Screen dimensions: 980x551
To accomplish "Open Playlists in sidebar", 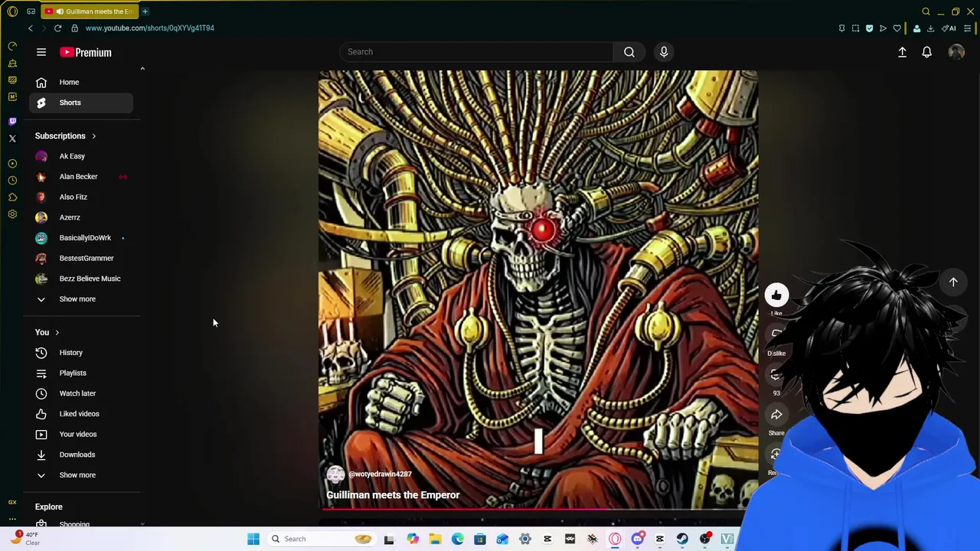I will pyautogui.click(x=81, y=373).
